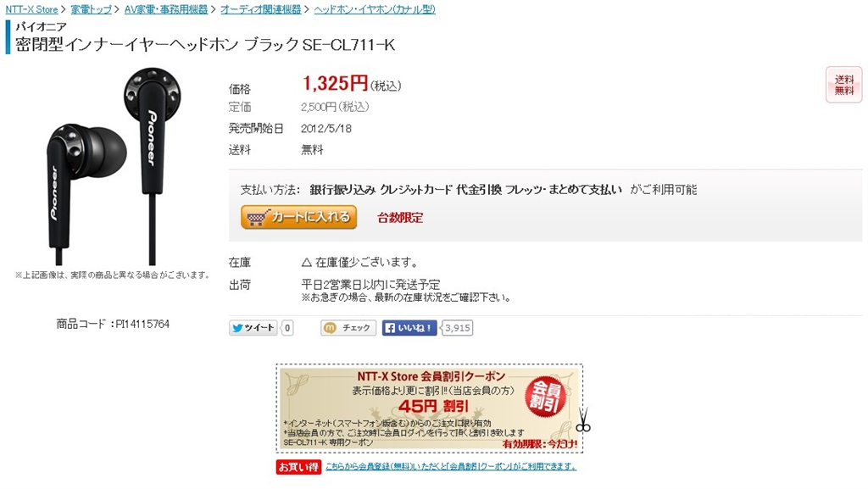The image size is (868, 489).
Task: Click the red お買い得 label
Action: tap(299, 467)
